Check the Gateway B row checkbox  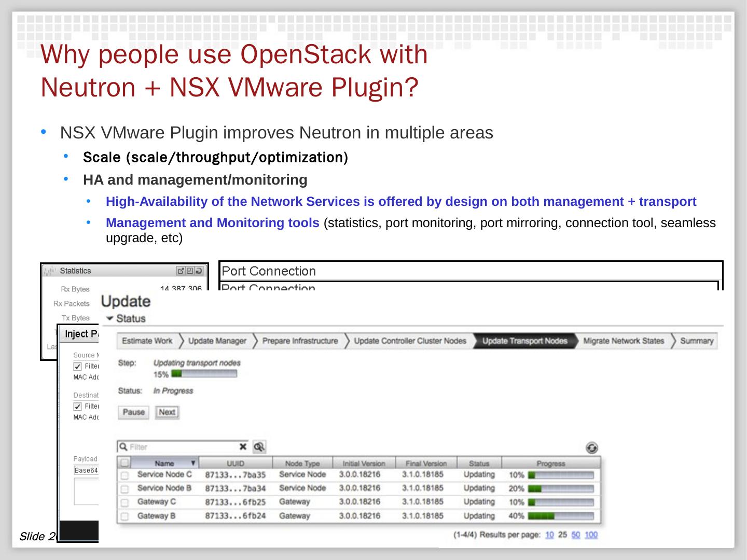pyautogui.click(x=125, y=516)
